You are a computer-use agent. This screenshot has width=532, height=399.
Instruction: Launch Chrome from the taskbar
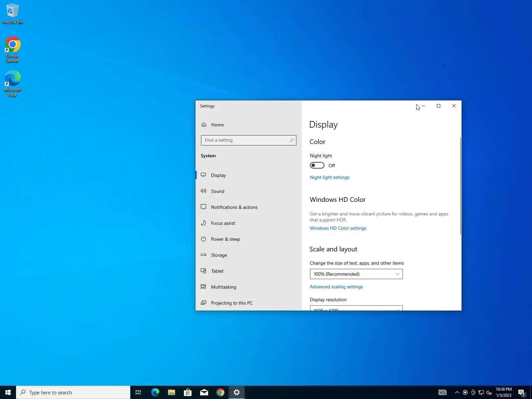[x=220, y=392]
